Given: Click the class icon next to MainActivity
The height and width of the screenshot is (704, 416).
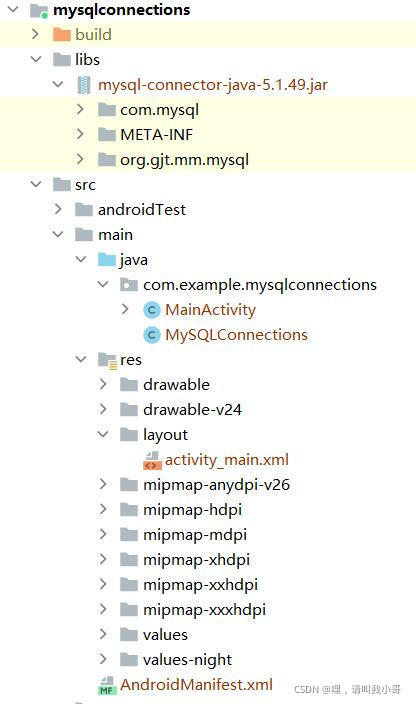Looking at the screenshot, I should [x=152, y=310].
